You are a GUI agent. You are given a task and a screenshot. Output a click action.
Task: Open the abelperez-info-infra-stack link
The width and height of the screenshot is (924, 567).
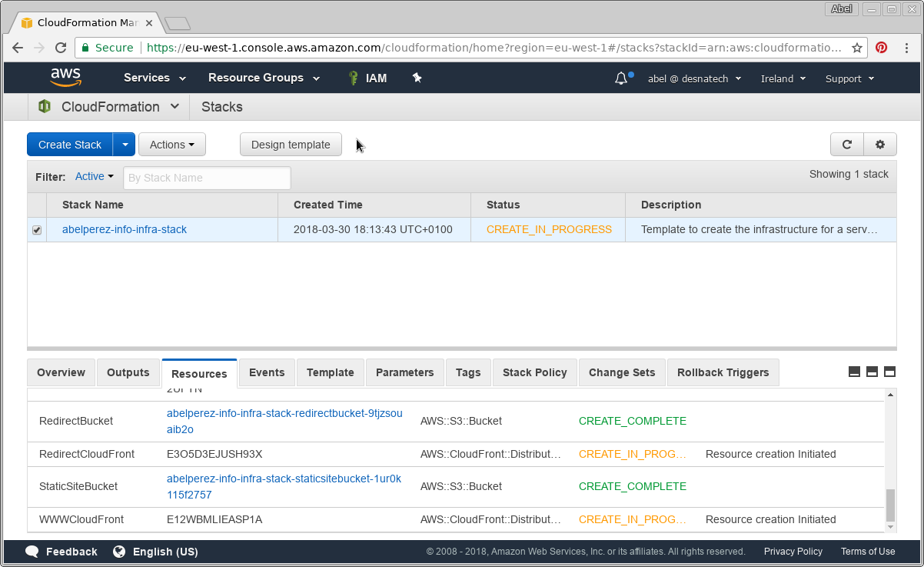pos(125,229)
